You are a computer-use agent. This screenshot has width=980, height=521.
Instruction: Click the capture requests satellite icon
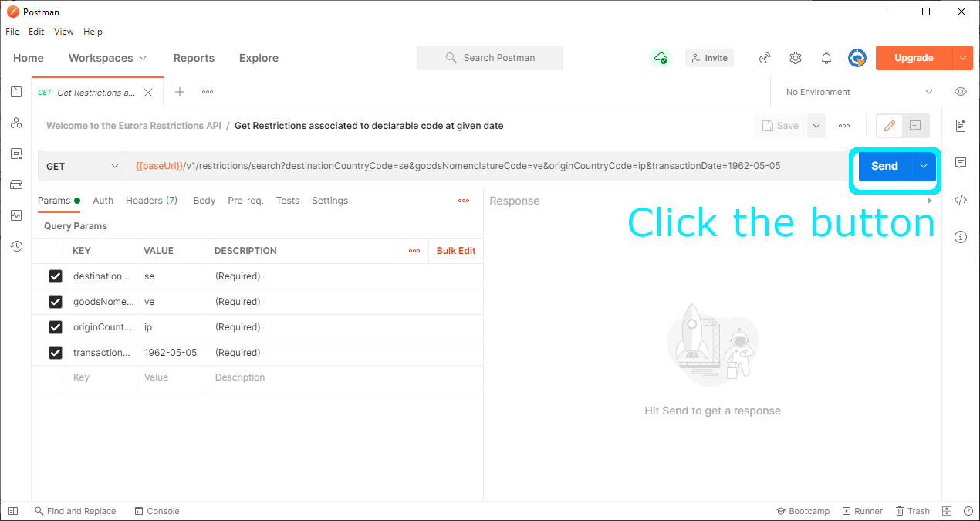pyautogui.click(x=765, y=58)
